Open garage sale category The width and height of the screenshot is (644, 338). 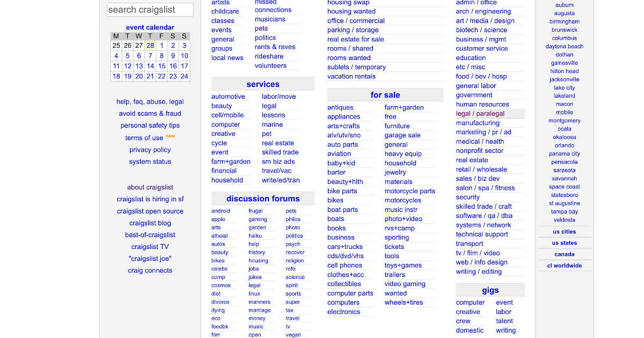click(402, 135)
